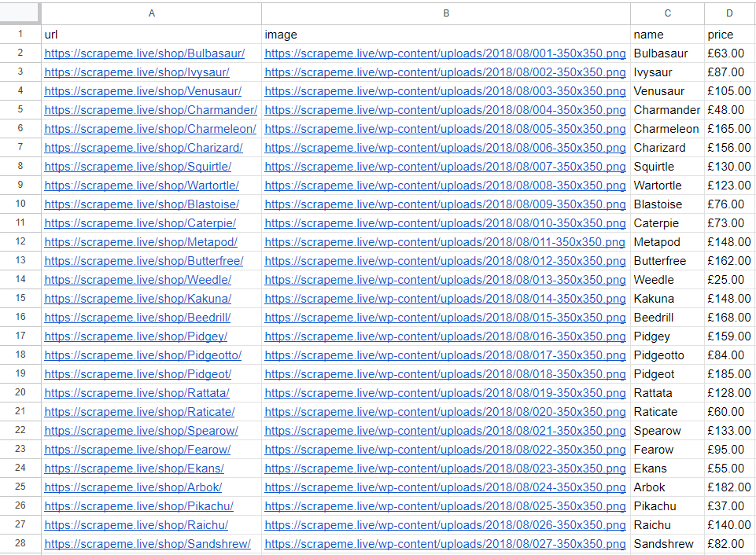This screenshot has width=756, height=555.
Task: Select the £63.00 price cell
Action: 729,53
